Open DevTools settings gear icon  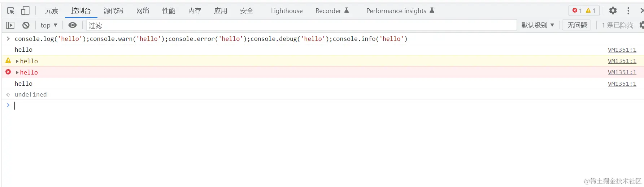click(x=613, y=11)
